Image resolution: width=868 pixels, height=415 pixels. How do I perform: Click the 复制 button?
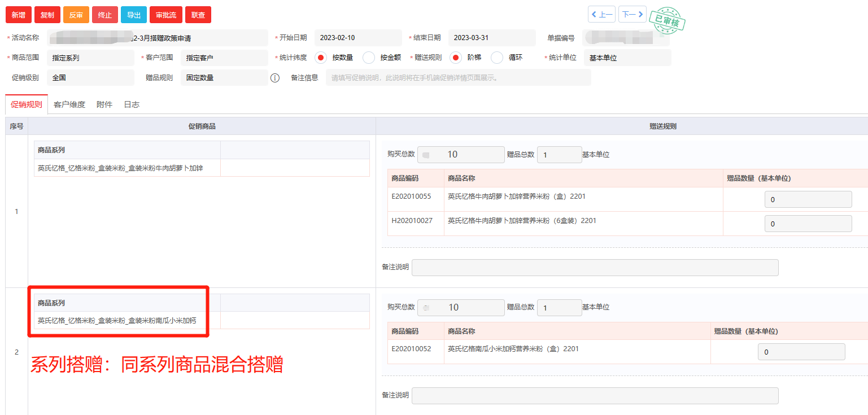[47, 15]
